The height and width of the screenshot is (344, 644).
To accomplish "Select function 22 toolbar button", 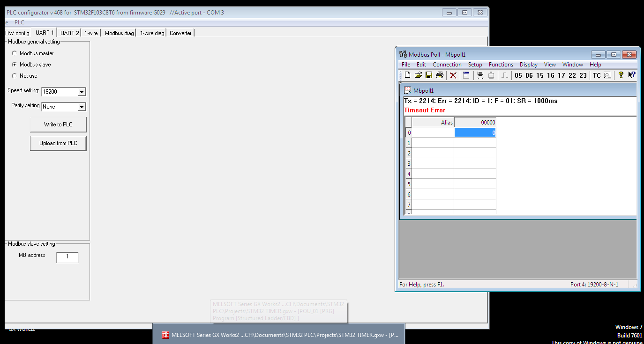I will [572, 75].
